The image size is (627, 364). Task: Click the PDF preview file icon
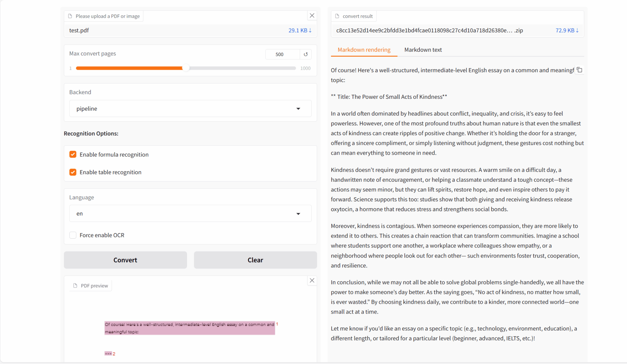point(75,286)
